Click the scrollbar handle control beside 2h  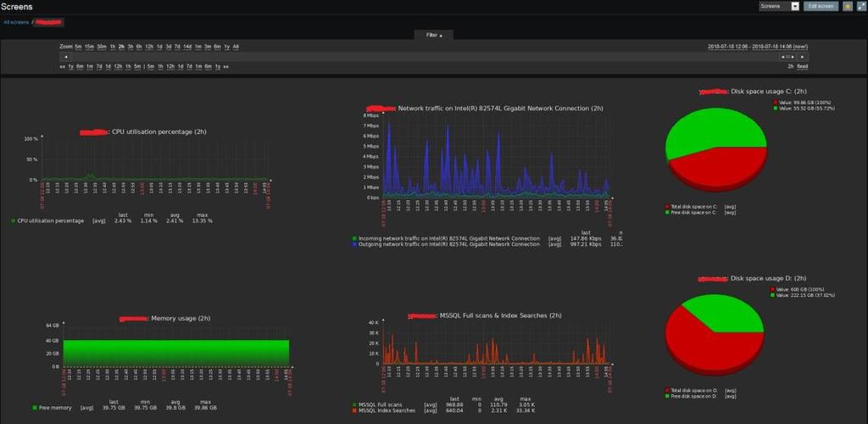(x=787, y=57)
